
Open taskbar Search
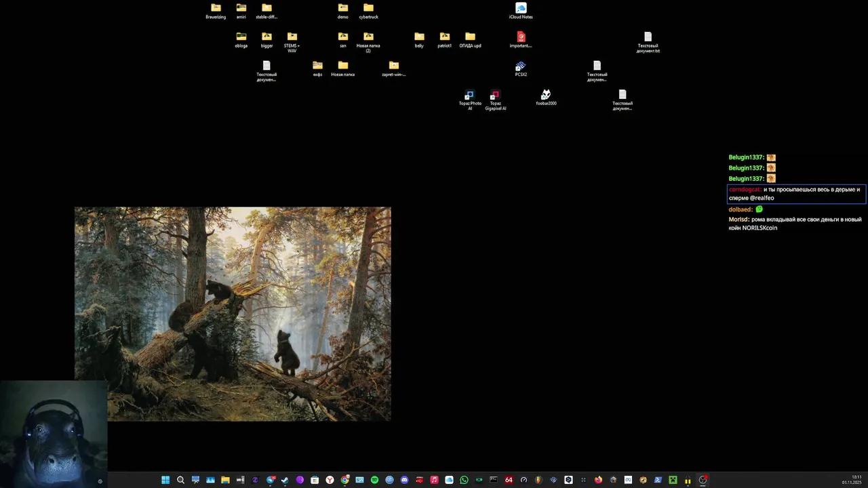pyautogui.click(x=180, y=480)
